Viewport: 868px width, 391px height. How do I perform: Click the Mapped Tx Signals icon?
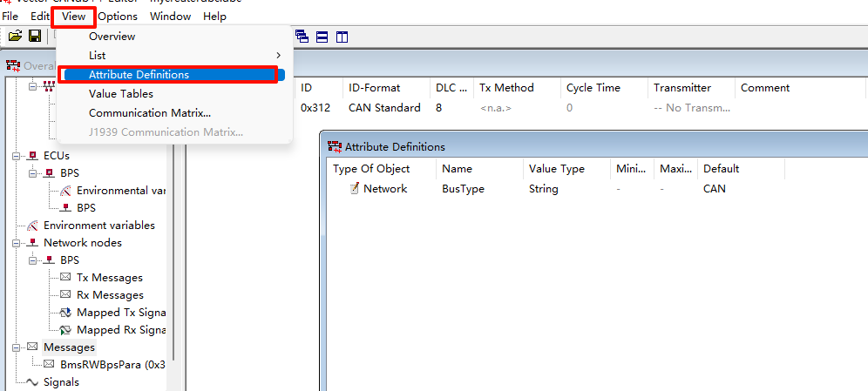(66, 313)
